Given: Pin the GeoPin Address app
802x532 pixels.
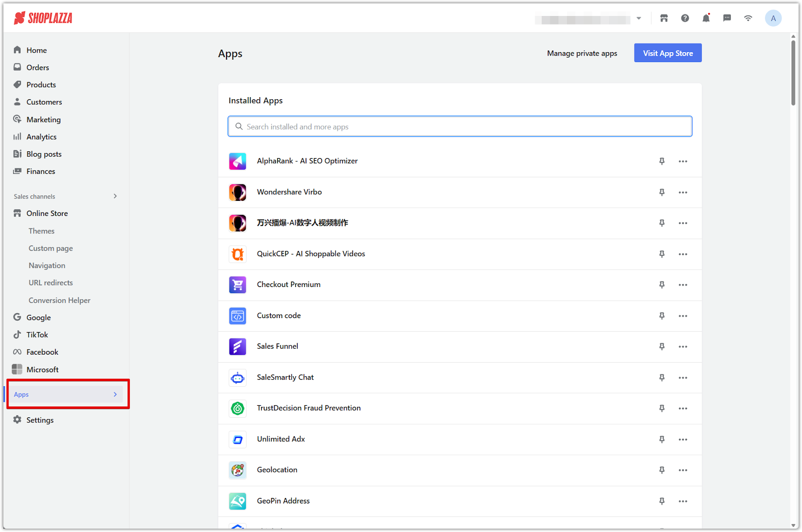Looking at the screenshot, I should click(662, 501).
